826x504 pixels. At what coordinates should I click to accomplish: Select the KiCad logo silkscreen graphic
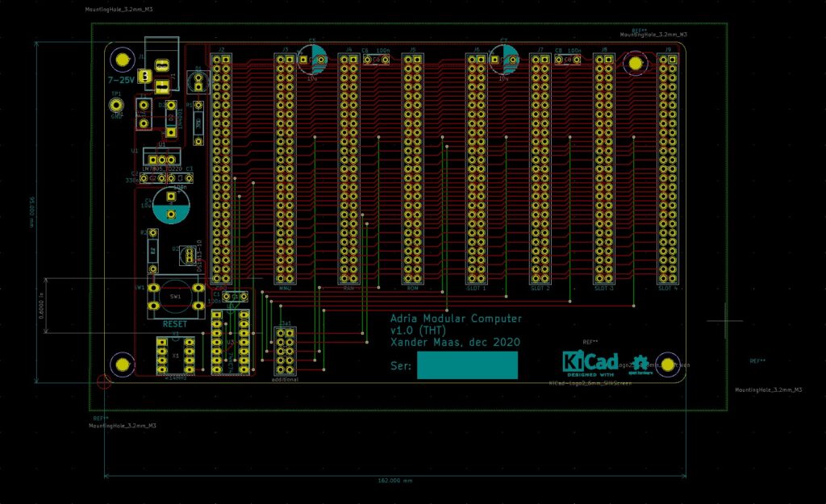(x=590, y=364)
